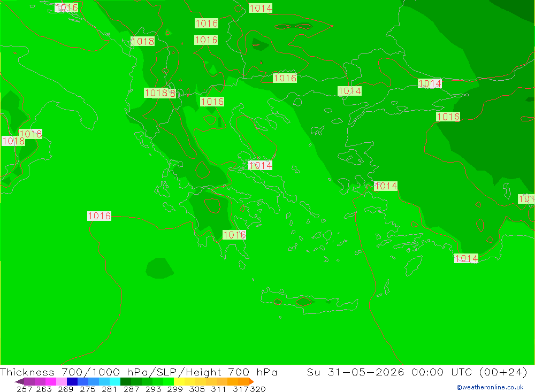Click the pure yellow legend swatch
535x392 pixels.
click(179, 381)
